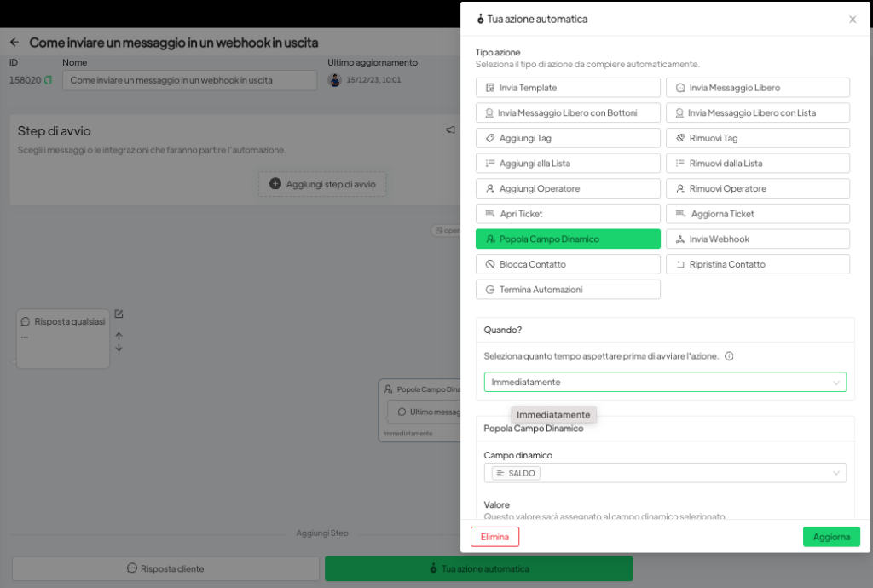This screenshot has height=588, width=873.
Task: Click the Nome input field
Action: pos(189,80)
